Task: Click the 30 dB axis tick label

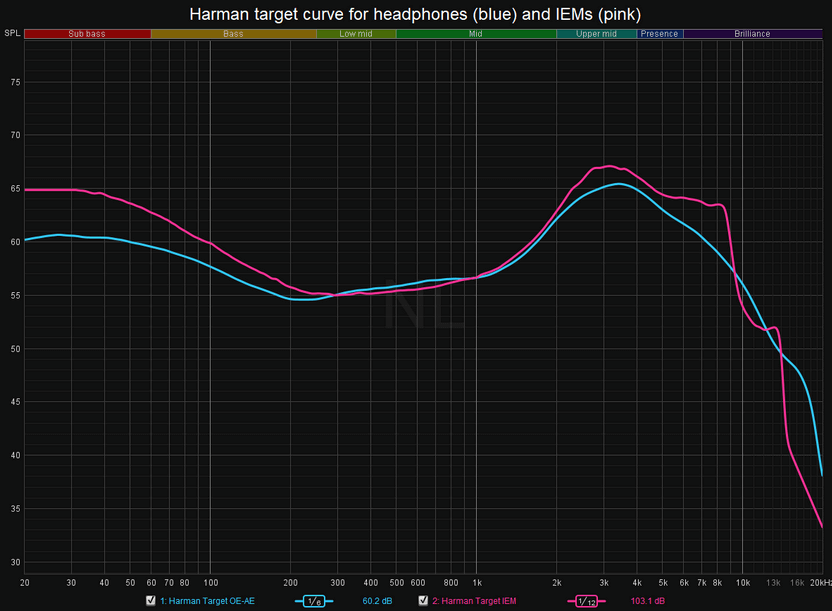Action: click(15, 562)
